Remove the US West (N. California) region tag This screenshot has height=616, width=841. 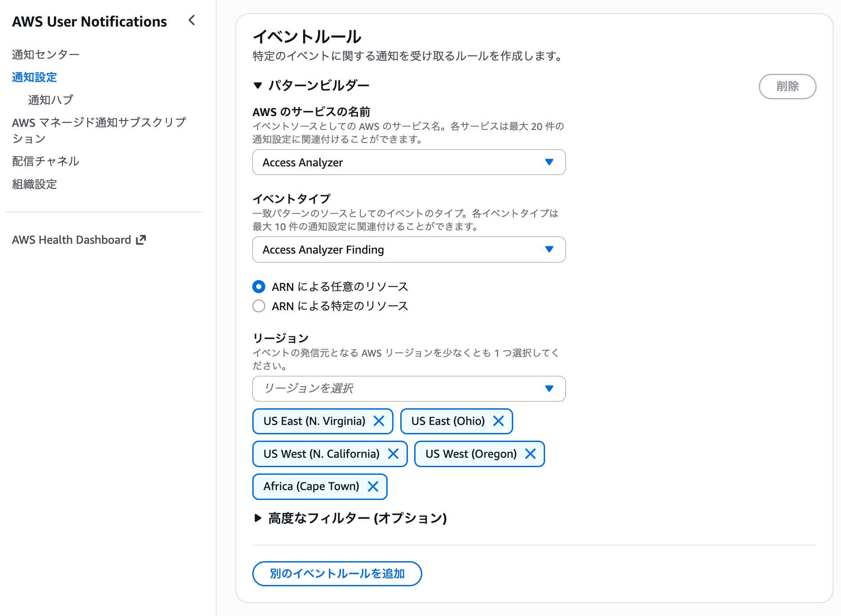pos(394,454)
